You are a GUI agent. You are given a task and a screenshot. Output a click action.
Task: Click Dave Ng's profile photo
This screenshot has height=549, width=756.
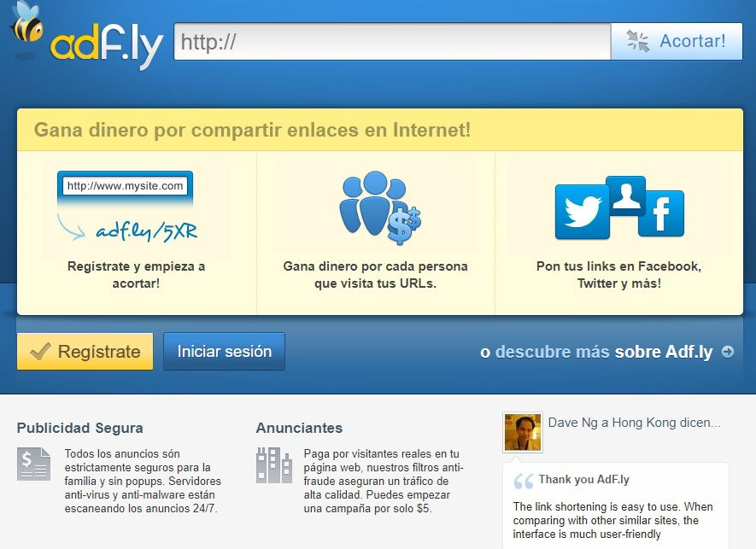coord(523,432)
